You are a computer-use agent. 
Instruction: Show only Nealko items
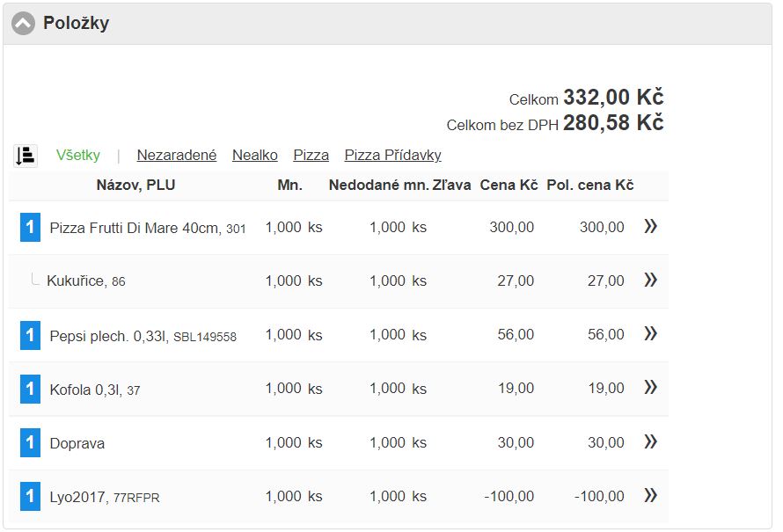(x=255, y=156)
